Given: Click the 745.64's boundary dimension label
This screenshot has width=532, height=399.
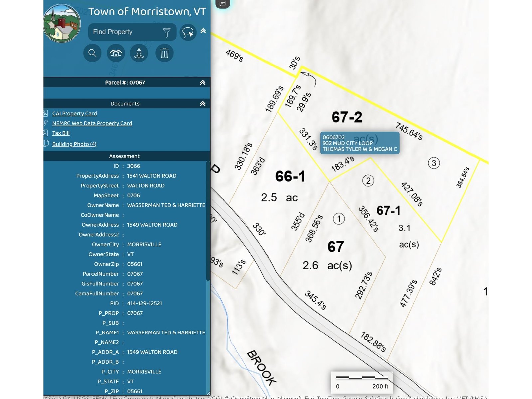Looking at the screenshot, I should (409, 131).
